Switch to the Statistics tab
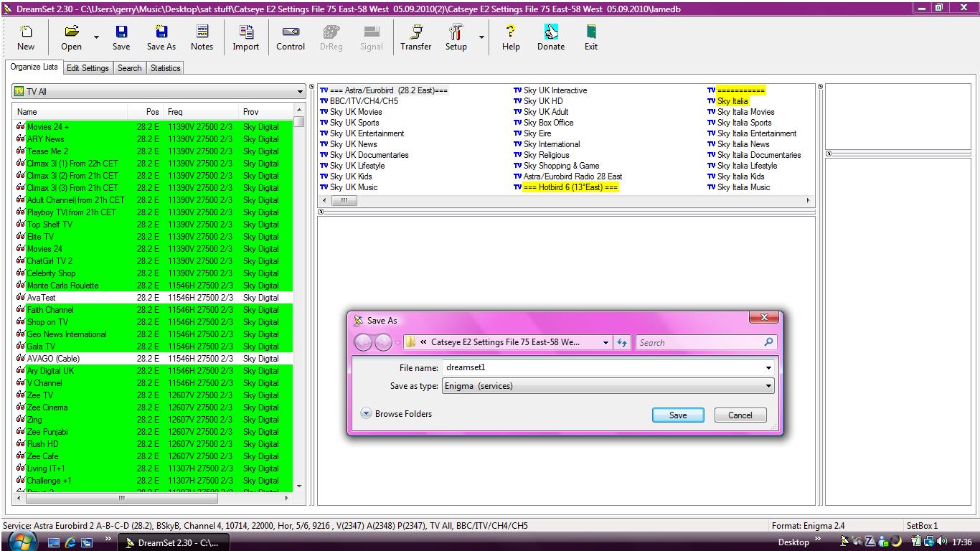980x551 pixels. [x=165, y=67]
